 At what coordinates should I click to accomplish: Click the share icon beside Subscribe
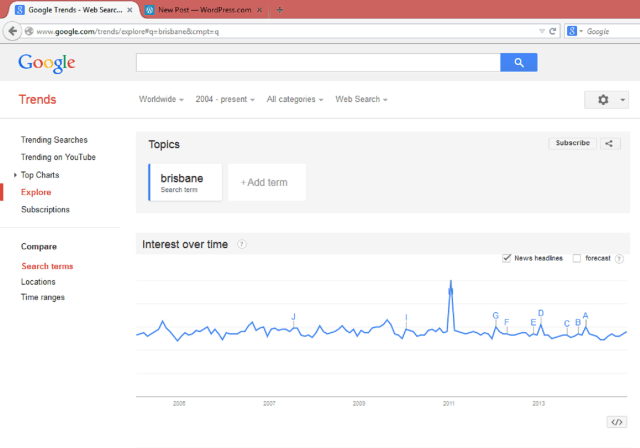609,143
